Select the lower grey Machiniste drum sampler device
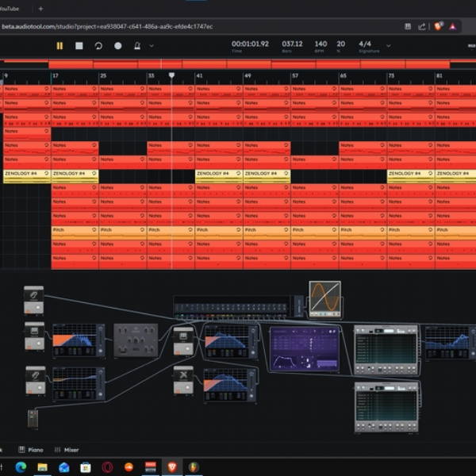476x476 pixels. coord(386,407)
